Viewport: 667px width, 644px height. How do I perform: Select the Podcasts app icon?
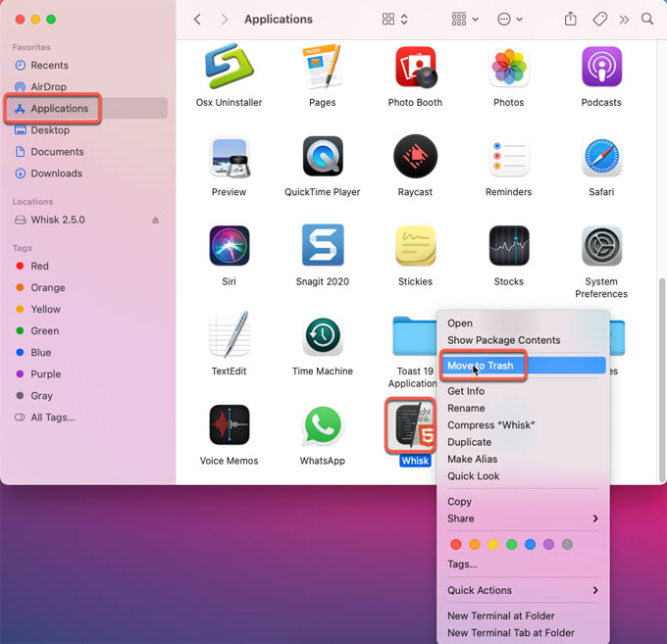(601, 67)
